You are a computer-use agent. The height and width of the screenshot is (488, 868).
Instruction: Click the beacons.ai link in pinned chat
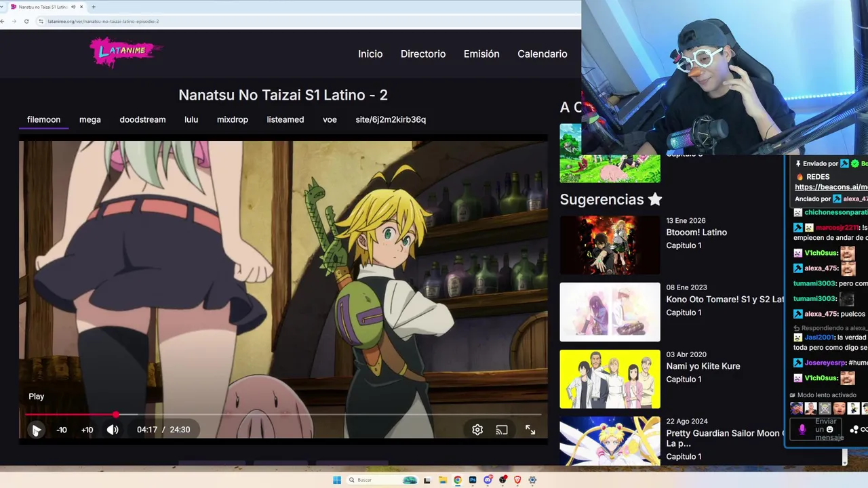pyautogui.click(x=831, y=187)
